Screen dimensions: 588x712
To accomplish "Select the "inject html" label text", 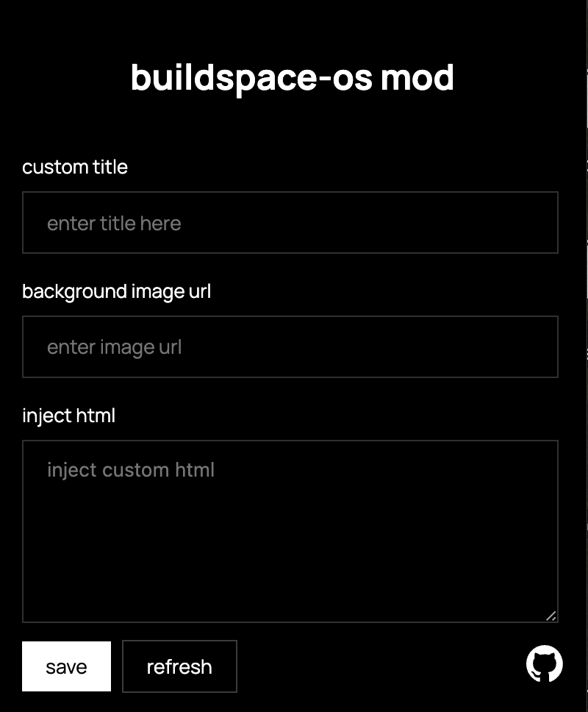I will (68, 416).
